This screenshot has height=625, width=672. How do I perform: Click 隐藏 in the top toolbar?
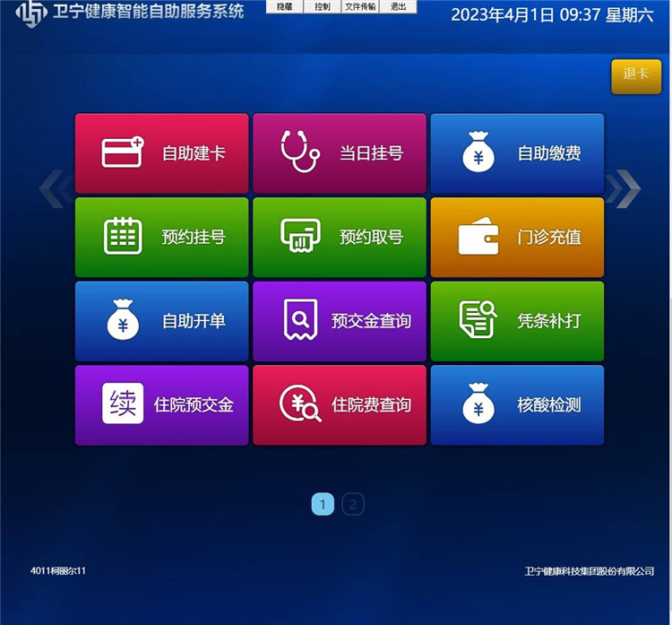click(285, 6)
